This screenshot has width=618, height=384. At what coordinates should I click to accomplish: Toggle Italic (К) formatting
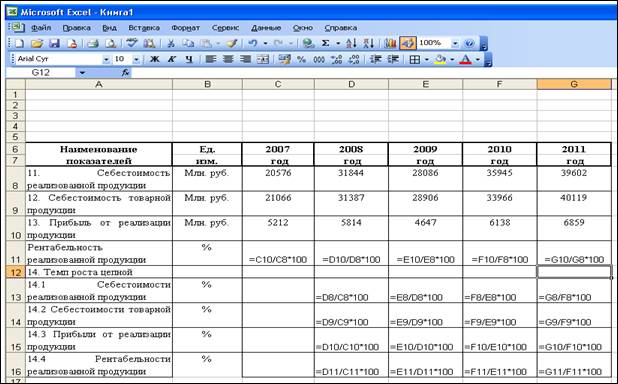[x=171, y=59]
